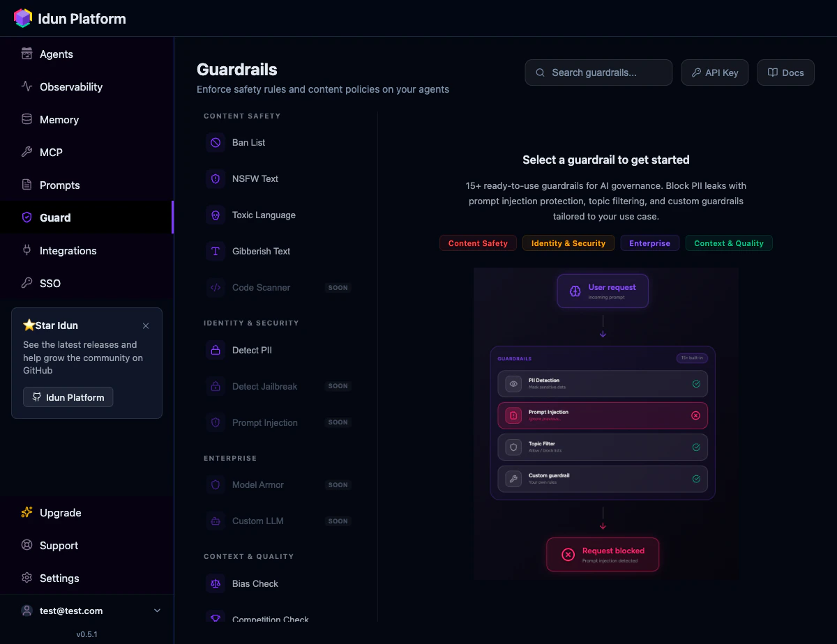Click the Memory database icon
Viewport: 837px width, 644px height.
[27, 119]
